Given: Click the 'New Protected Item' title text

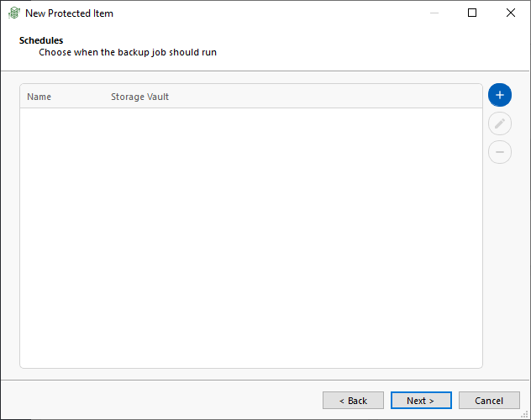Looking at the screenshot, I should tap(69, 13).
